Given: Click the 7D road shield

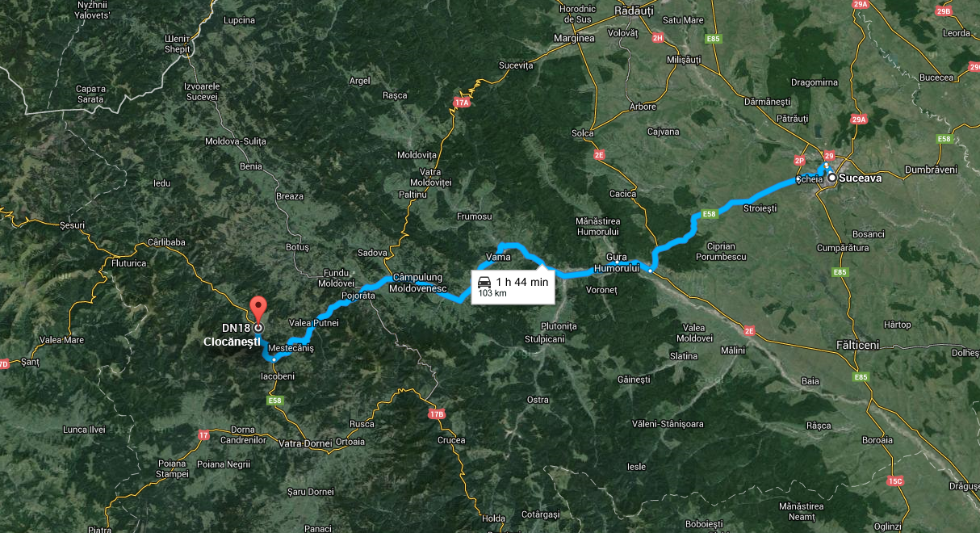Looking at the screenshot, I should [x=3, y=364].
